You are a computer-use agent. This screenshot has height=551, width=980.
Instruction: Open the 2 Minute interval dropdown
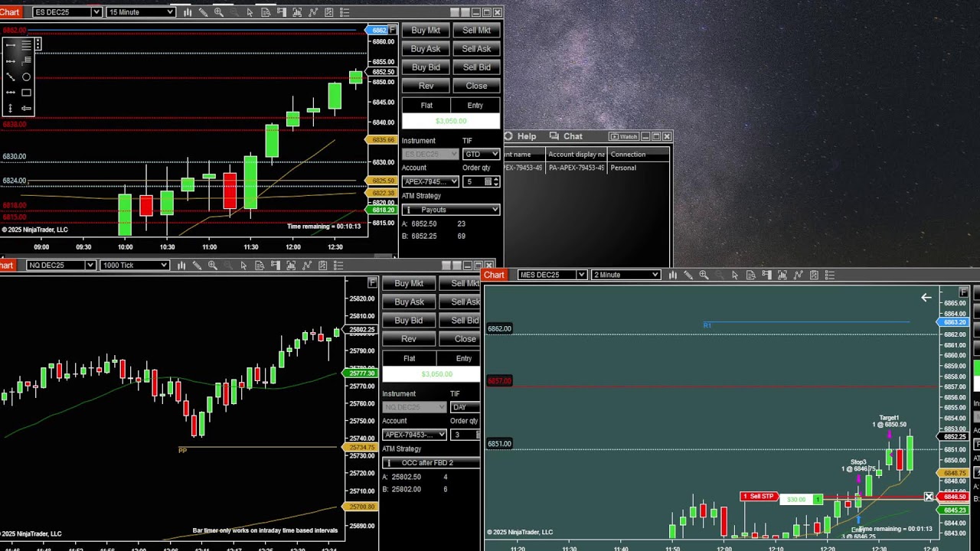coord(655,275)
